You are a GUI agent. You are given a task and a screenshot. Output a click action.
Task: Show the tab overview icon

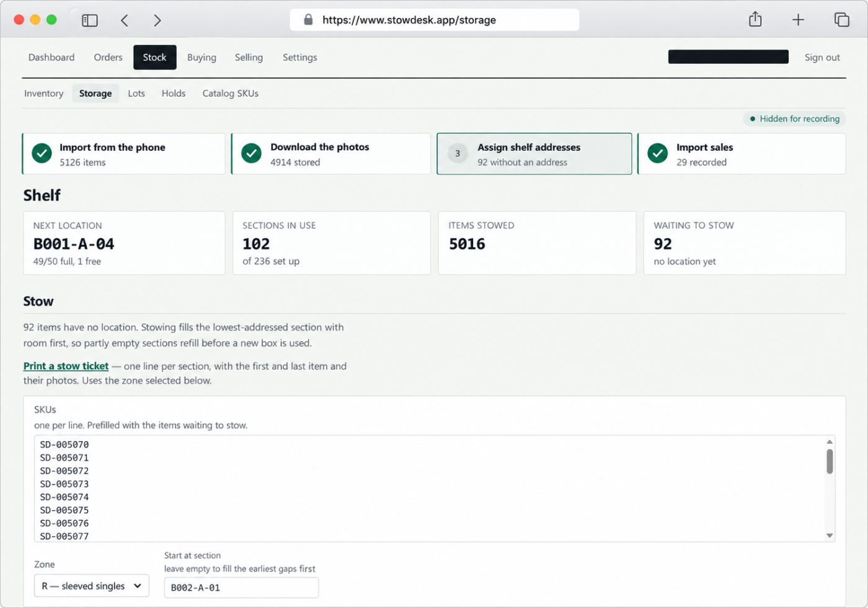point(841,20)
